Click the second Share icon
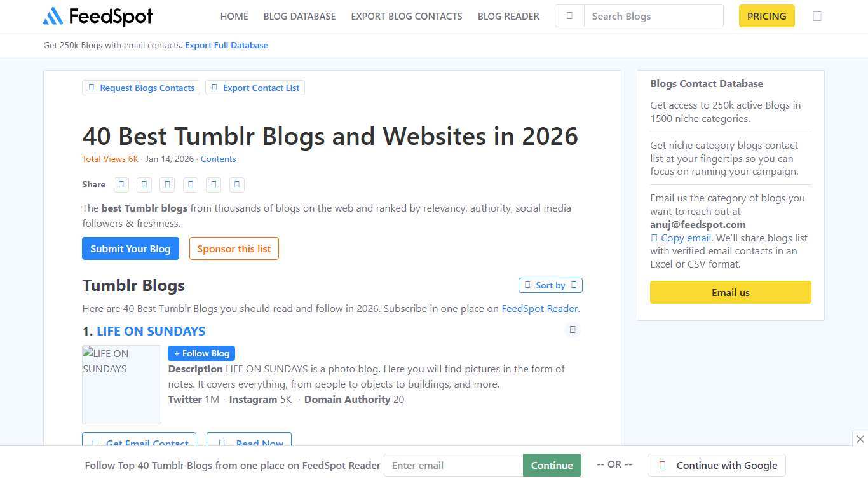This screenshot has width=868, height=488. [144, 184]
